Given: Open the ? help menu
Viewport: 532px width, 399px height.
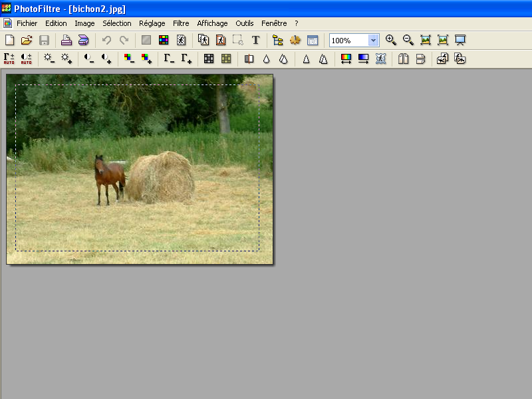Looking at the screenshot, I should coord(296,23).
